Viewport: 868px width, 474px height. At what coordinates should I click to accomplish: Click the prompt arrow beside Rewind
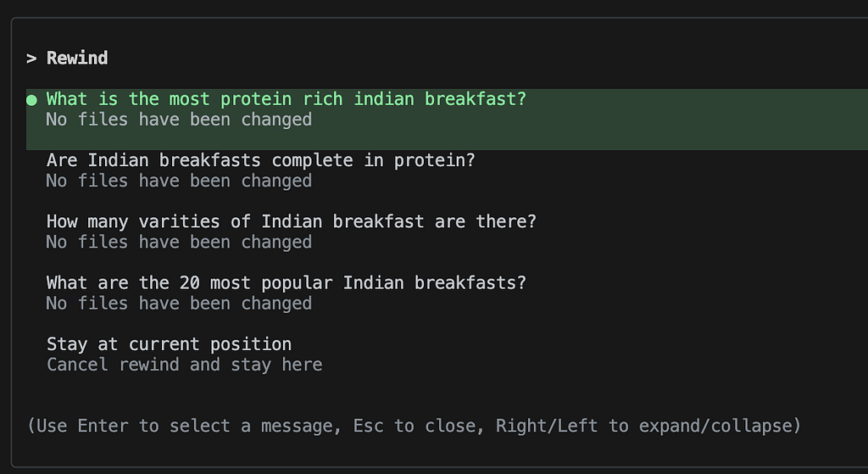[x=31, y=59]
